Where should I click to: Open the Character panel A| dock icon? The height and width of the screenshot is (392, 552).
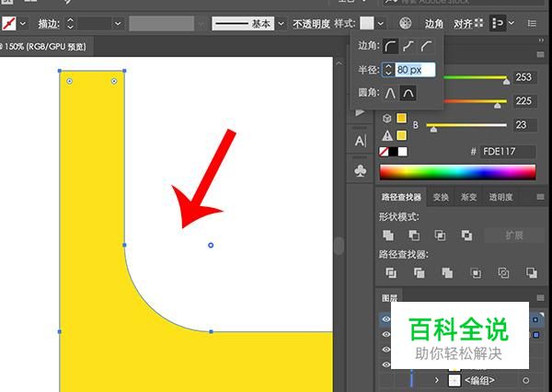click(x=360, y=141)
